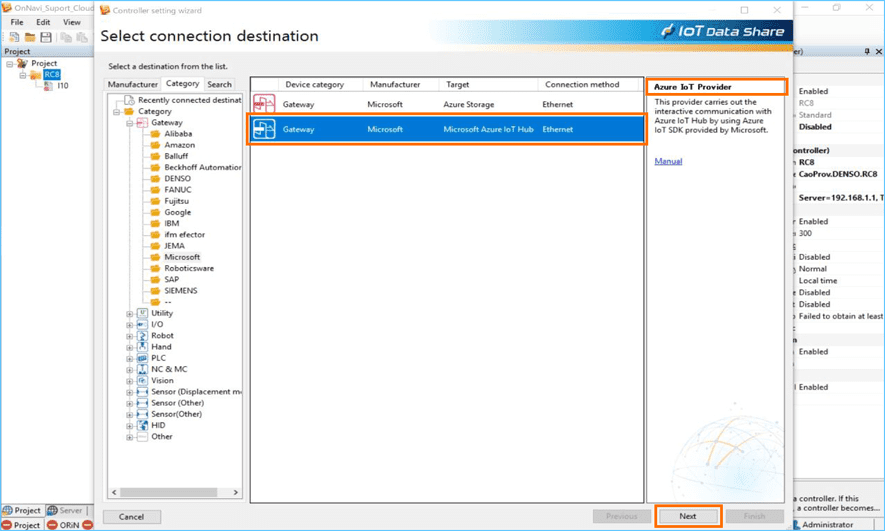The width and height of the screenshot is (885, 531).
Task: Click the Vision category icon
Action: point(142,381)
